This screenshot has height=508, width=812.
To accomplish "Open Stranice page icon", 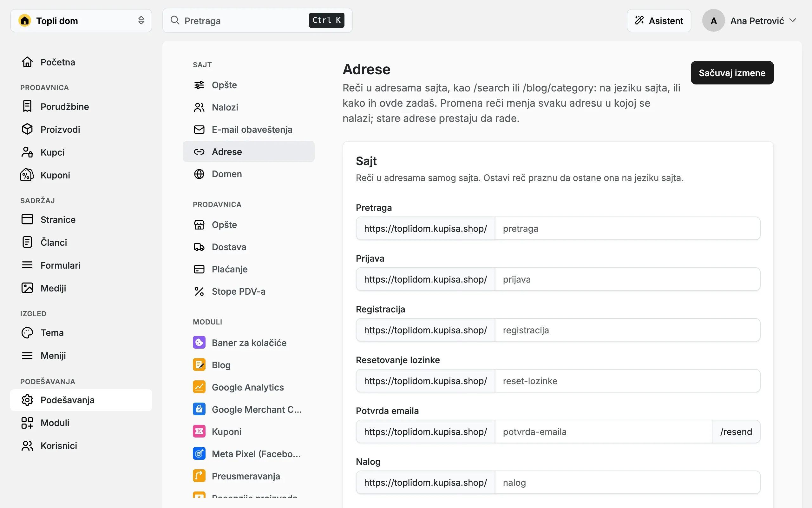I will (27, 219).
